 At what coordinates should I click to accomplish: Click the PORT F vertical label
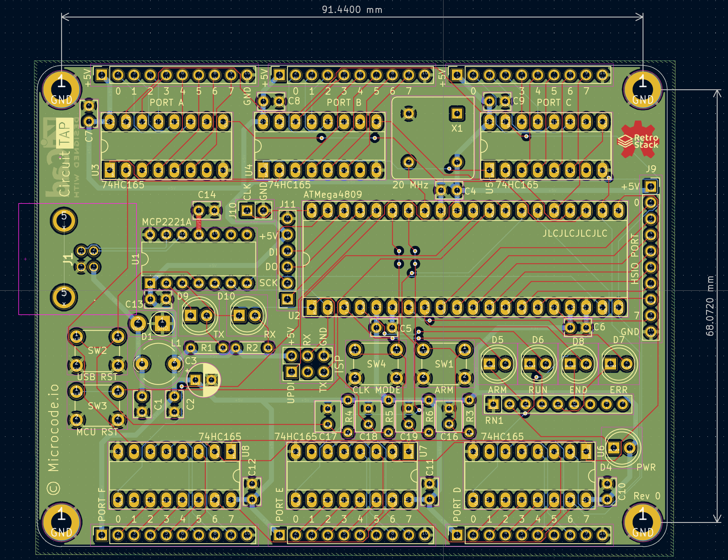(x=101, y=504)
